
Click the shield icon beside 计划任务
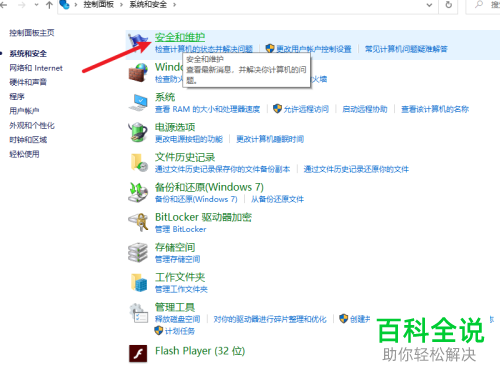pyautogui.click(x=158, y=331)
